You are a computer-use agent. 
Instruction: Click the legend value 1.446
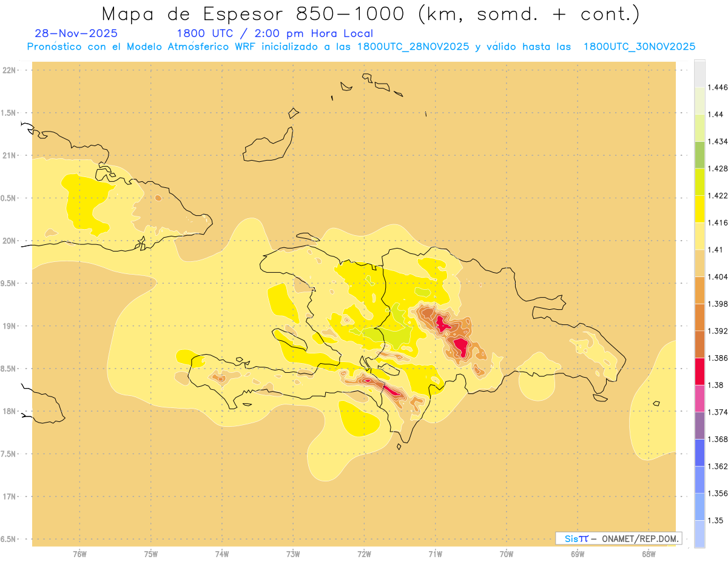coord(718,87)
